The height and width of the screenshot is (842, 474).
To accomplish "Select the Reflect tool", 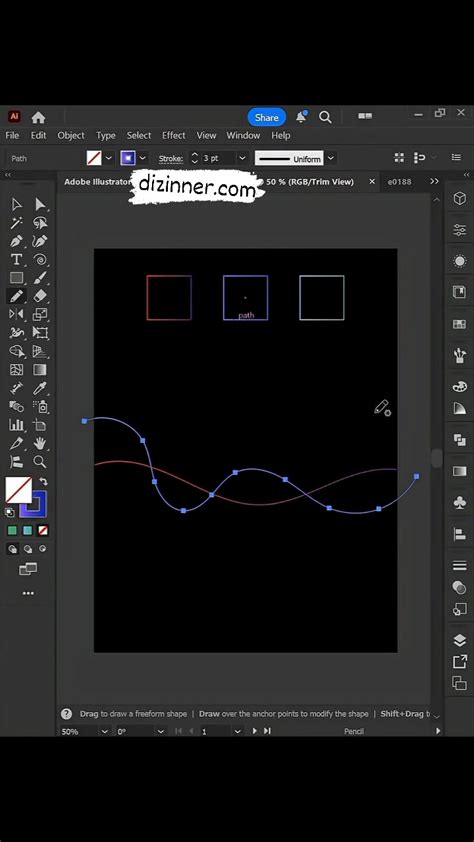I will tap(17, 314).
